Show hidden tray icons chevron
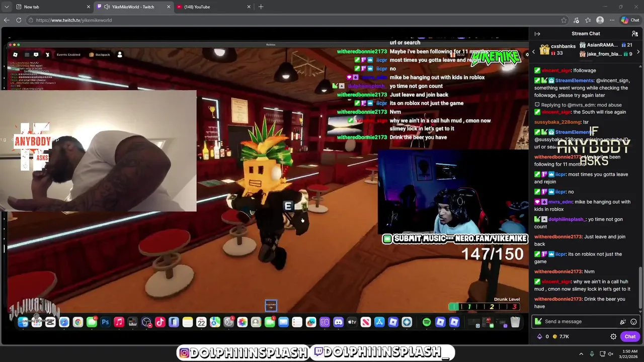644x362 pixels. [x=581, y=354]
